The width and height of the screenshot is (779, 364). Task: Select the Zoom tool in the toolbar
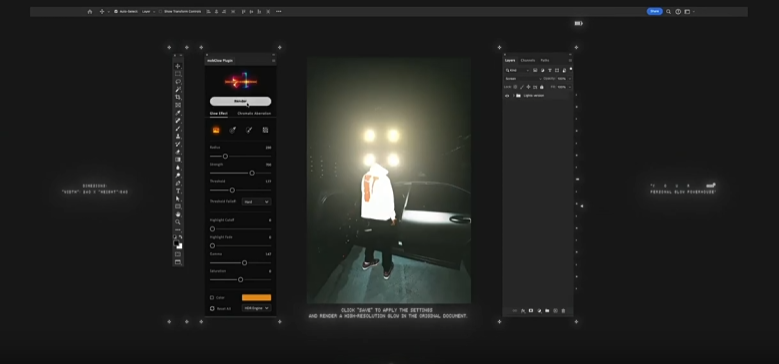point(178,222)
